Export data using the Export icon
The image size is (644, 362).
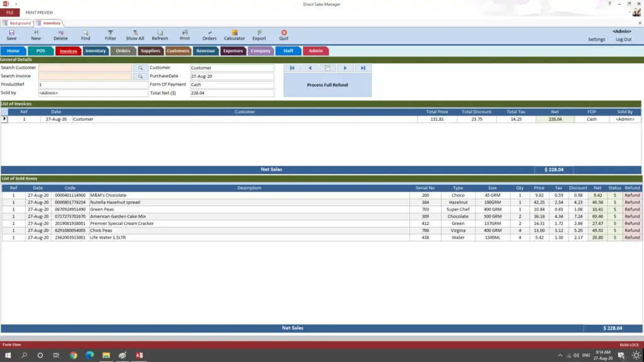pyautogui.click(x=258, y=34)
